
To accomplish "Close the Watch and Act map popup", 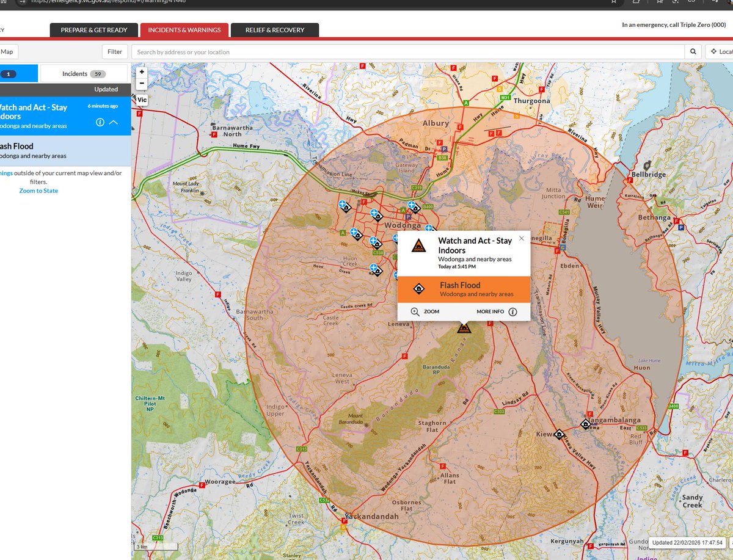I will [x=521, y=239].
